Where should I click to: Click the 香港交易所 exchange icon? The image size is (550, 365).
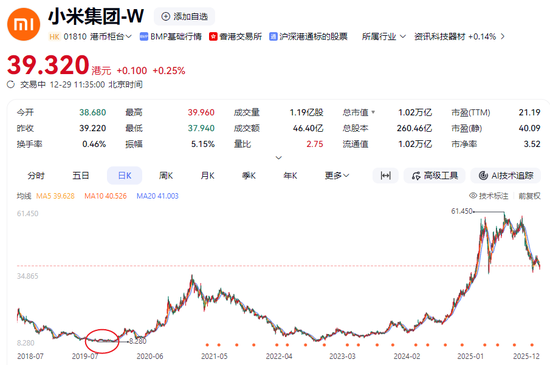pos(213,36)
